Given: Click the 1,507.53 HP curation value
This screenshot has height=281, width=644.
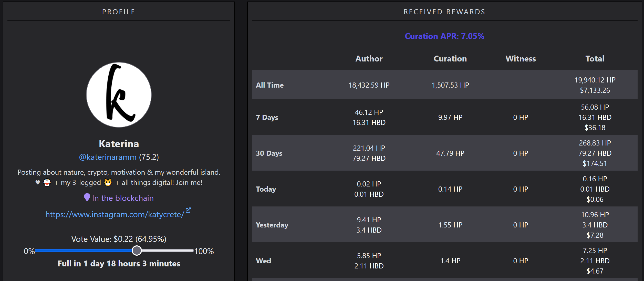Looking at the screenshot, I should (450, 85).
